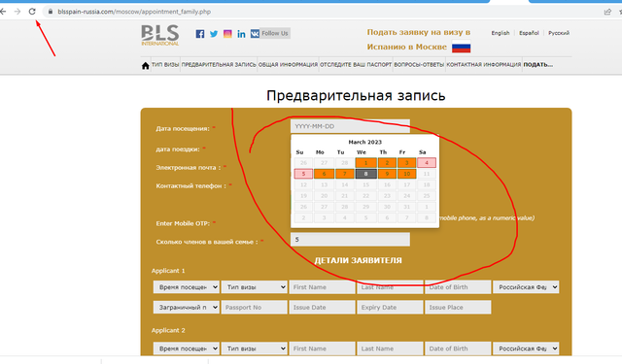Screen dimensions: 622x364
Task: Pick March 7 in the calendar
Action: coord(345,174)
